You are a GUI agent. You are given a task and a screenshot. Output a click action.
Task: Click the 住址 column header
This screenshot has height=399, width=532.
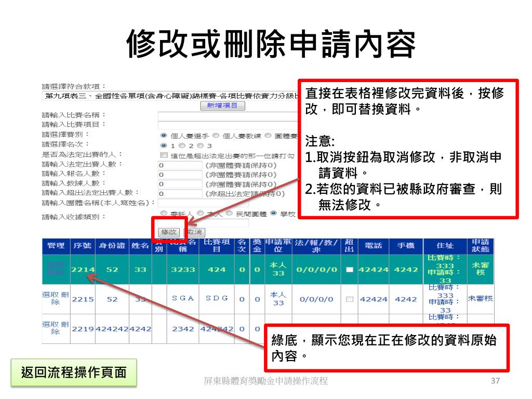point(445,246)
